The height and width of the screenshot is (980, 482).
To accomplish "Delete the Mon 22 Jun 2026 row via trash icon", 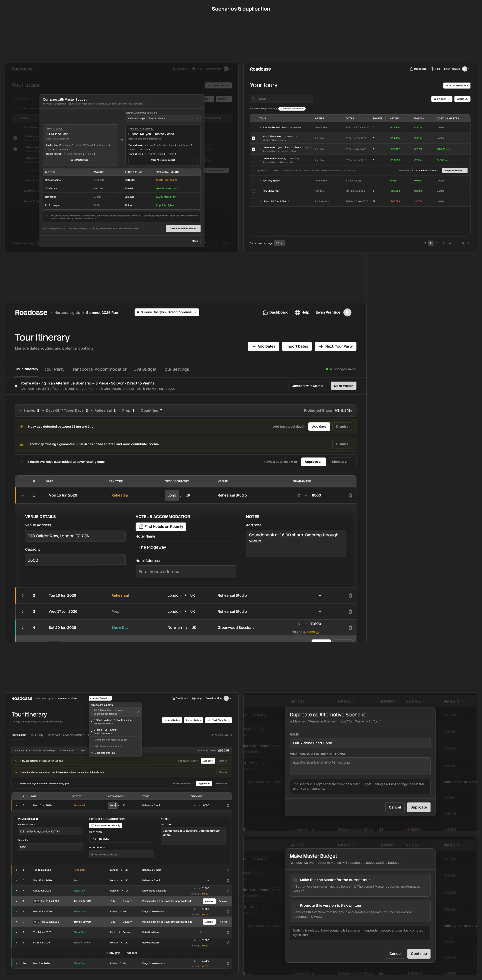I will (x=228, y=911).
